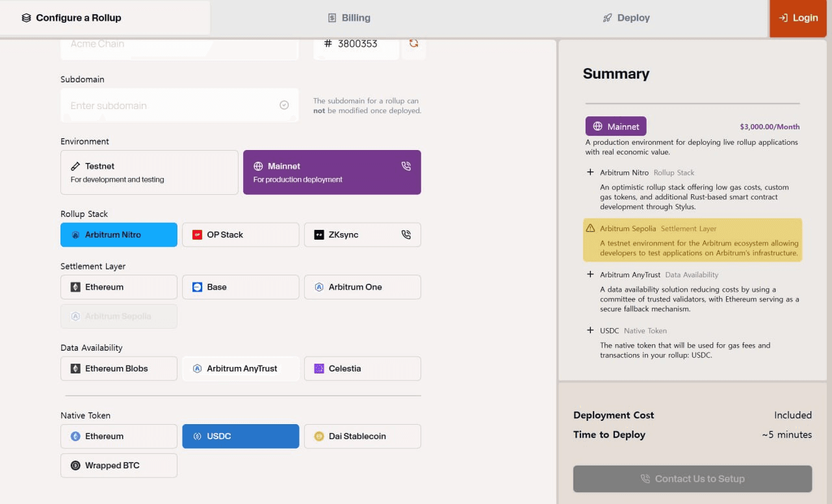The width and height of the screenshot is (832, 504).
Task: Switch to the Deploy tab
Action: [x=627, y=18]
